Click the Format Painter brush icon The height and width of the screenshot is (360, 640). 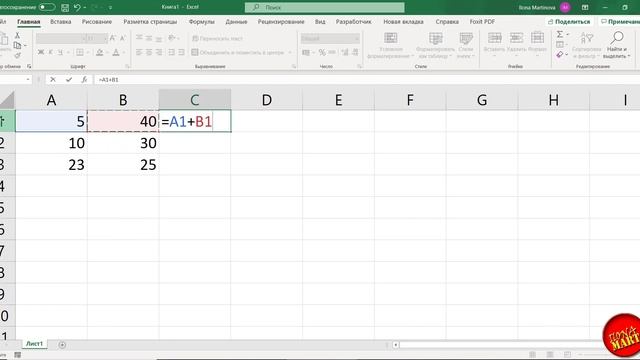(x=17, y=55)
